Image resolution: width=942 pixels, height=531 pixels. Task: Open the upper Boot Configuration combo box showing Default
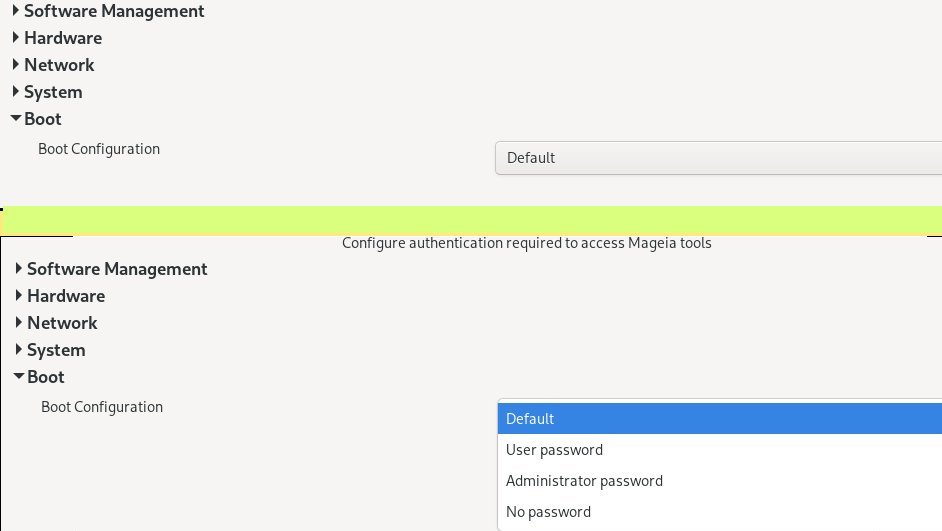pyautogui.click(x=718, y=158)
